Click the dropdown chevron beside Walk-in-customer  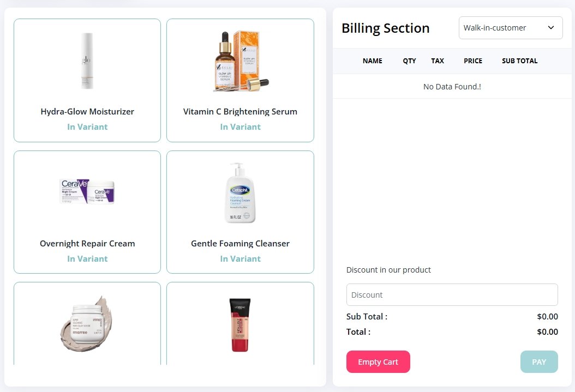point(550,28)
